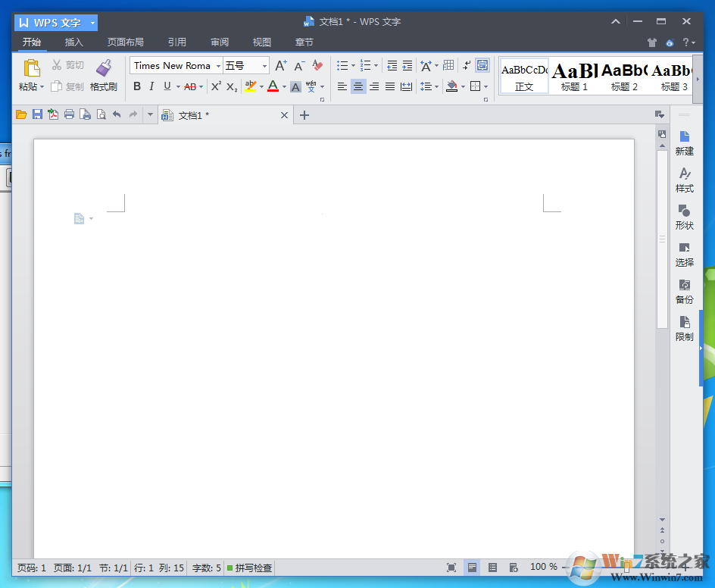
Task: Open the New document (新建) sidebar panel
Action: point(684,144)
